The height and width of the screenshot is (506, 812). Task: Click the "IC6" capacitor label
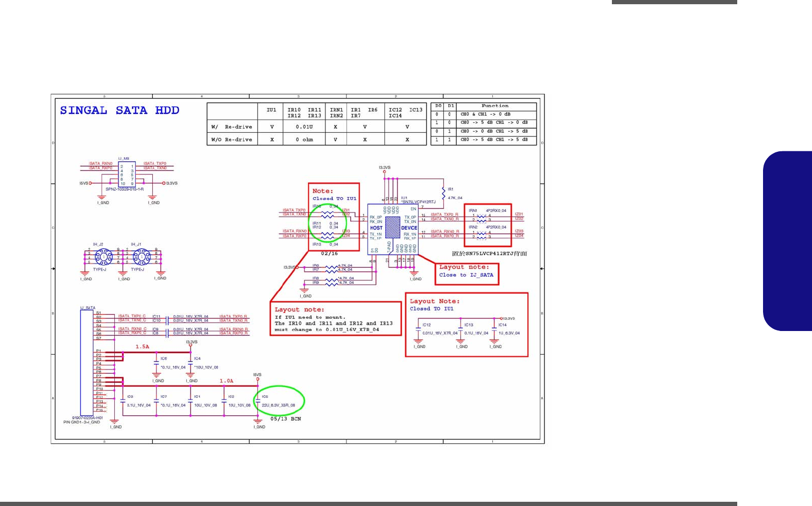[x=164, y=359]
